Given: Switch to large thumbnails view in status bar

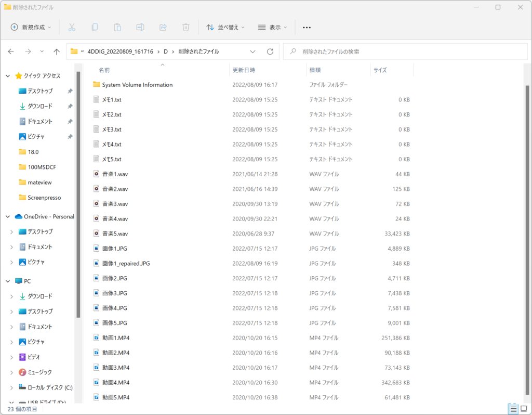Looking at the screenshot, I should pyautogui.click(x=524, y=408).
